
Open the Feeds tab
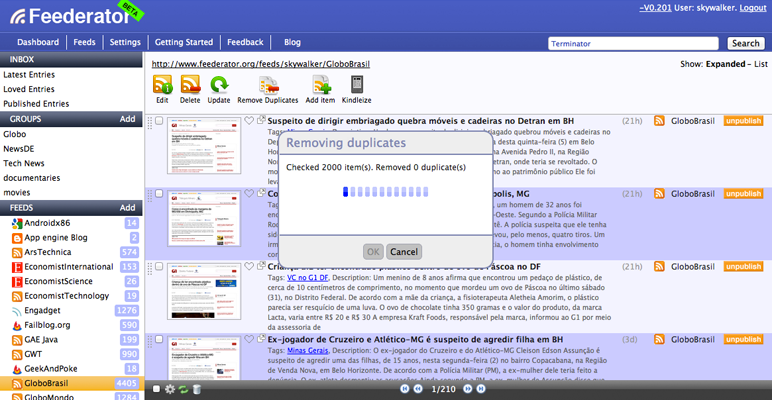tap(84, 42)
